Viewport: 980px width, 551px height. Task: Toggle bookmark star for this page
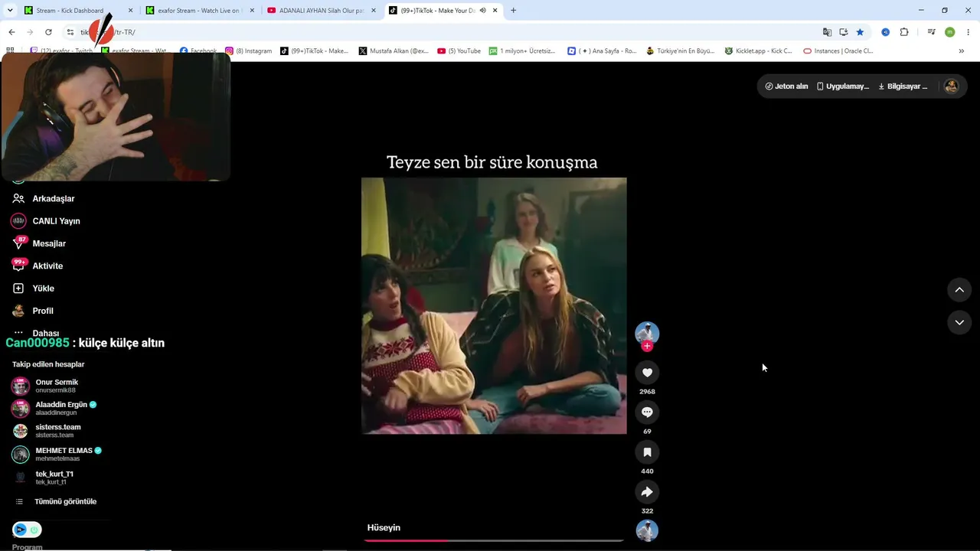(860, 32)
